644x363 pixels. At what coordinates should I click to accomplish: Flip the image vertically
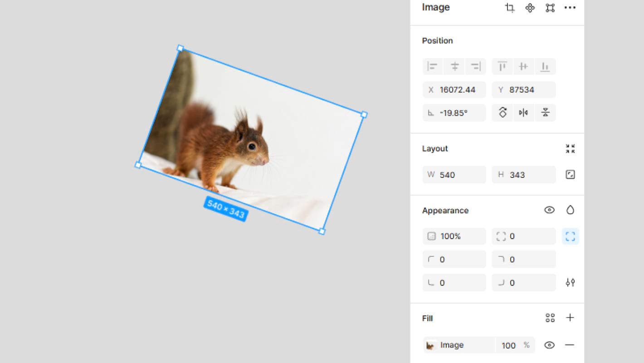tap(545, 113)
